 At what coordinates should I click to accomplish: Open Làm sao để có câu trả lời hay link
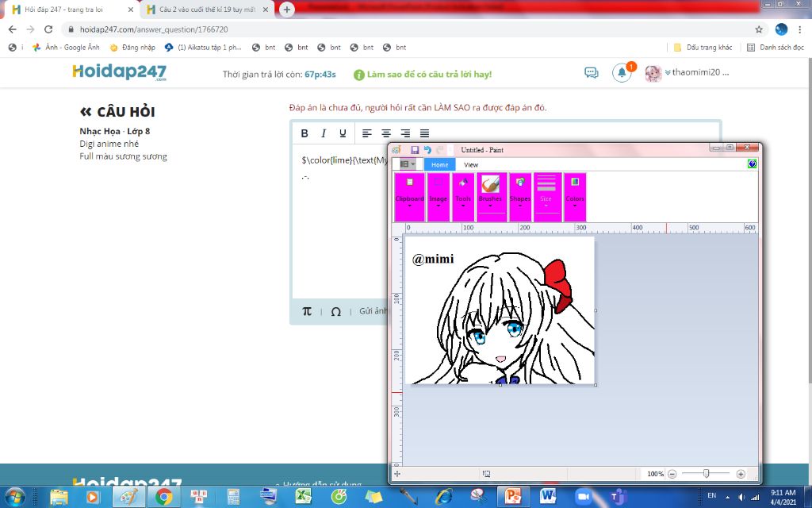[423, 74]
